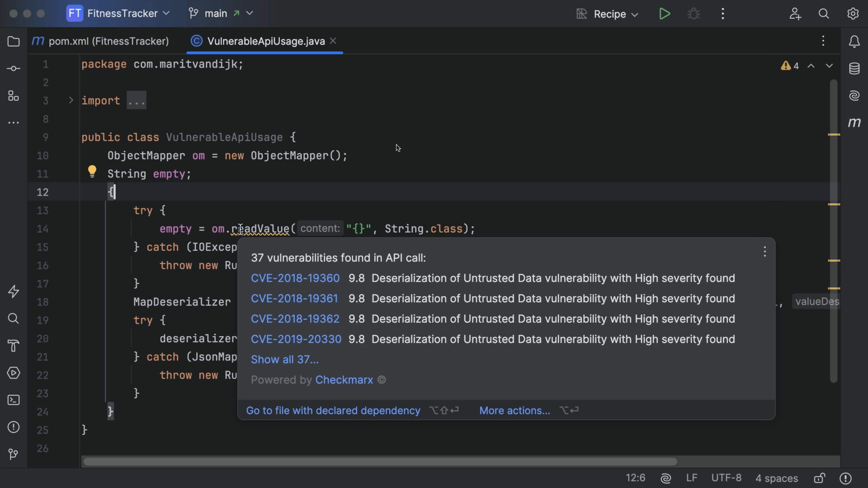Open the main branch dropdown
This screenshot has width=868, height=488.
(221, 13)
